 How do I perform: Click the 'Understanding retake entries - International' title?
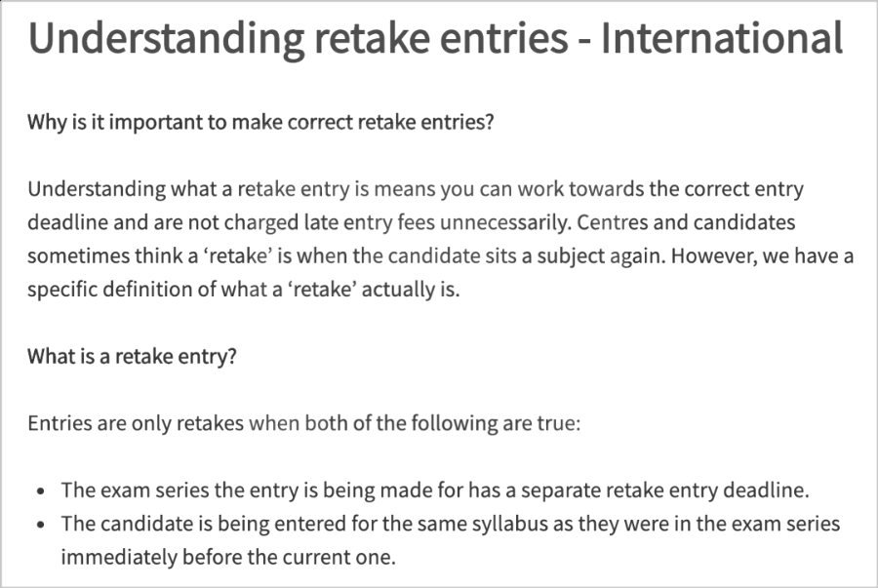pos(436,38)
